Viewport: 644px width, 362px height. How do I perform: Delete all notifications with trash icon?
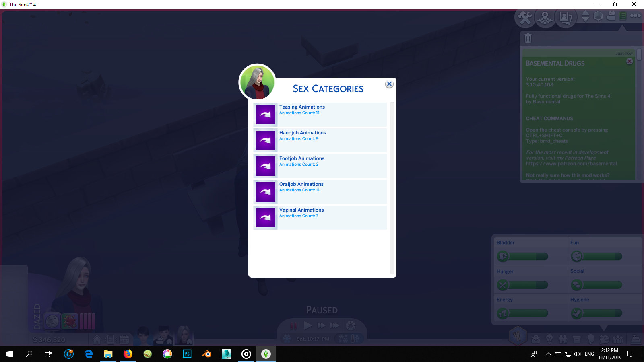pos(528,38)
